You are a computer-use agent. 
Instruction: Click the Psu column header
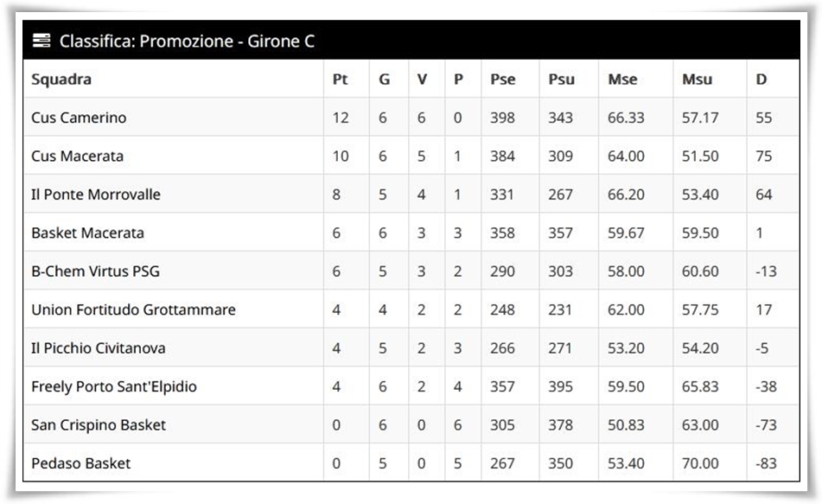click(562, 80)
